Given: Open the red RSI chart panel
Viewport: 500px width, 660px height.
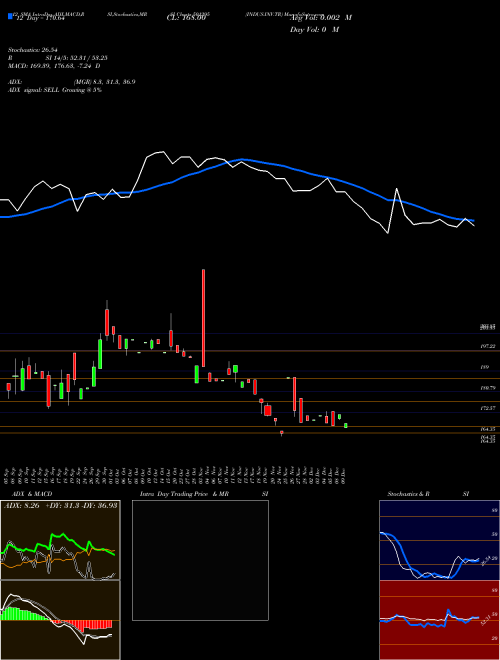Looking at the screenshot, I should (x=439, y=620).
